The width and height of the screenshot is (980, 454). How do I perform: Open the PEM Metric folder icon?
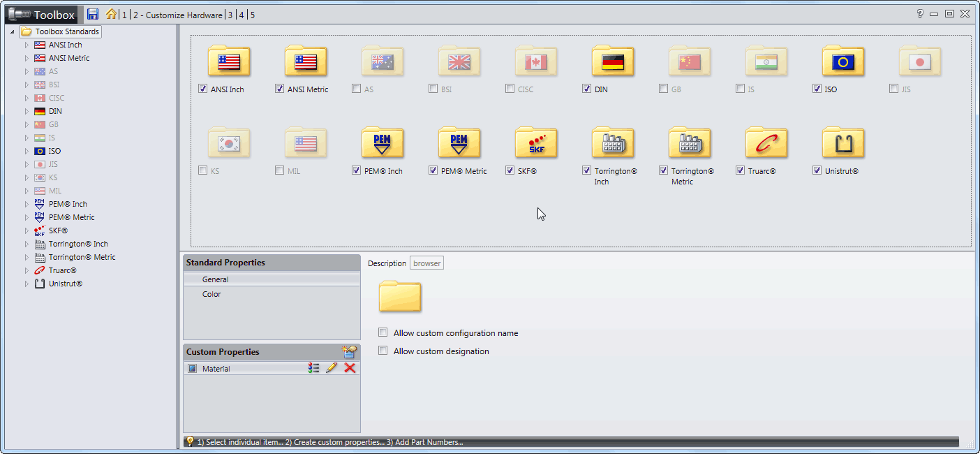459,143
